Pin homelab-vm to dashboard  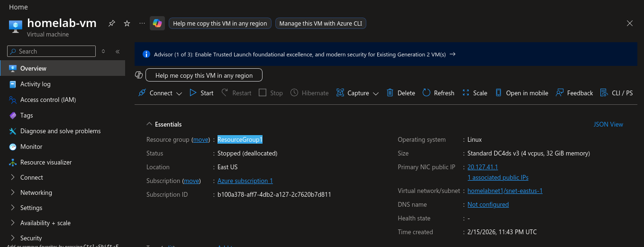tap(112, 23)
